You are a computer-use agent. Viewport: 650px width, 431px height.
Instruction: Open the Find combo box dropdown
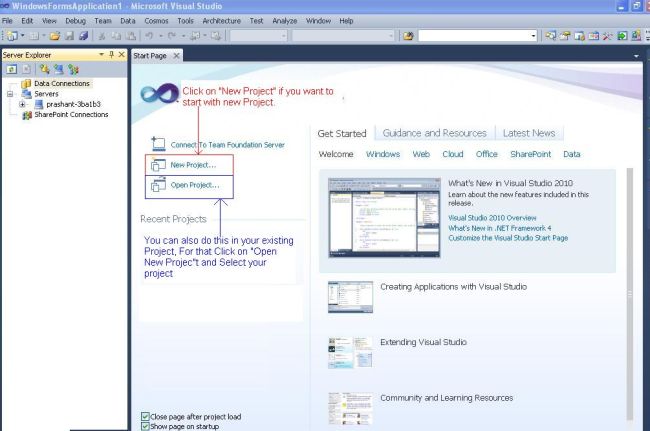click(x=534, y=36)
